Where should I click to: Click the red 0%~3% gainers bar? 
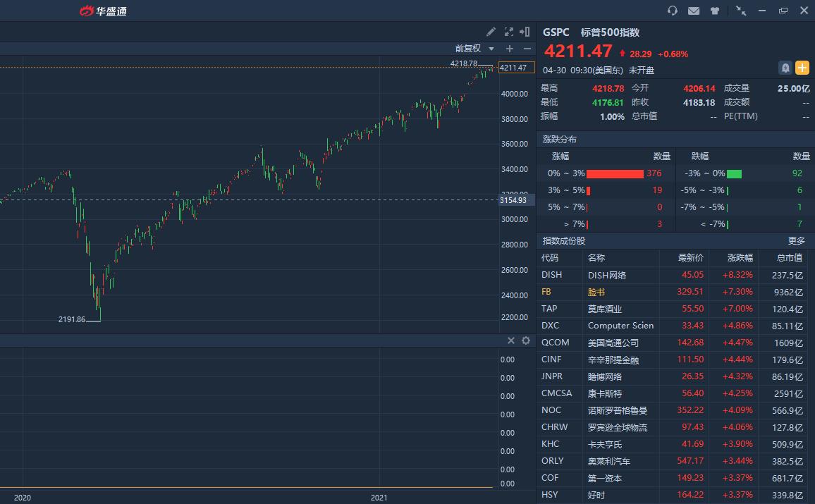point(615,173)
